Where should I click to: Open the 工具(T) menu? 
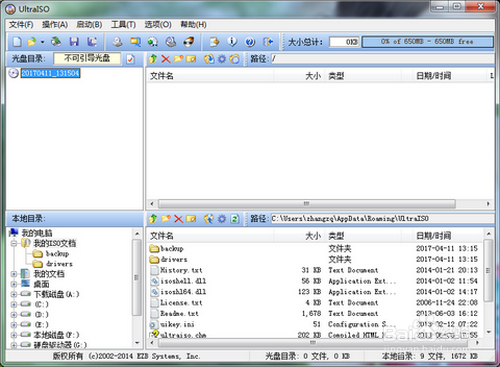[x=123, y=25]
